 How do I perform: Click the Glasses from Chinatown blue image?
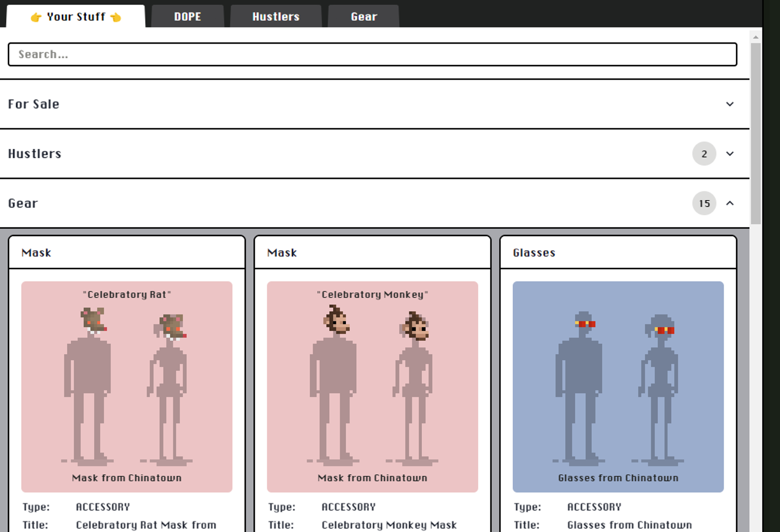pyautogui.click(x=618, y=386)
